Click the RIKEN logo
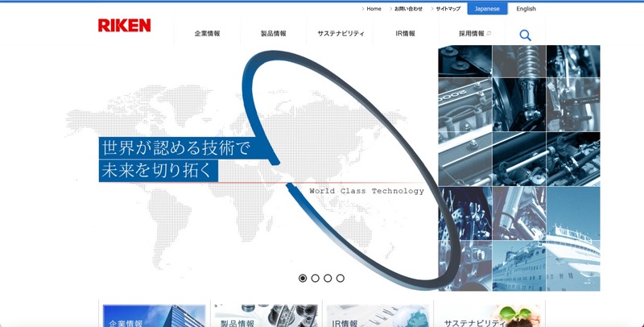This screenshot has width=644, height=327. coord(124,25)
